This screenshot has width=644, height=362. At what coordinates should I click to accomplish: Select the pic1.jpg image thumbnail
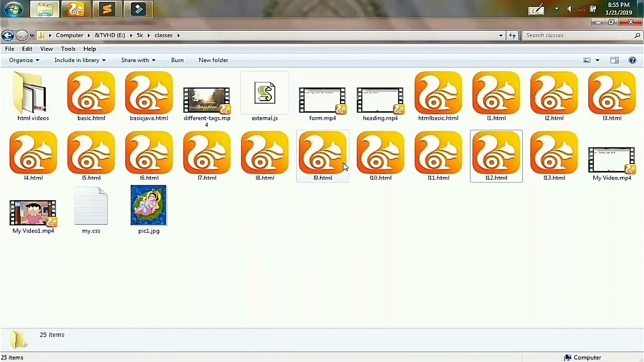pos(148,205)
